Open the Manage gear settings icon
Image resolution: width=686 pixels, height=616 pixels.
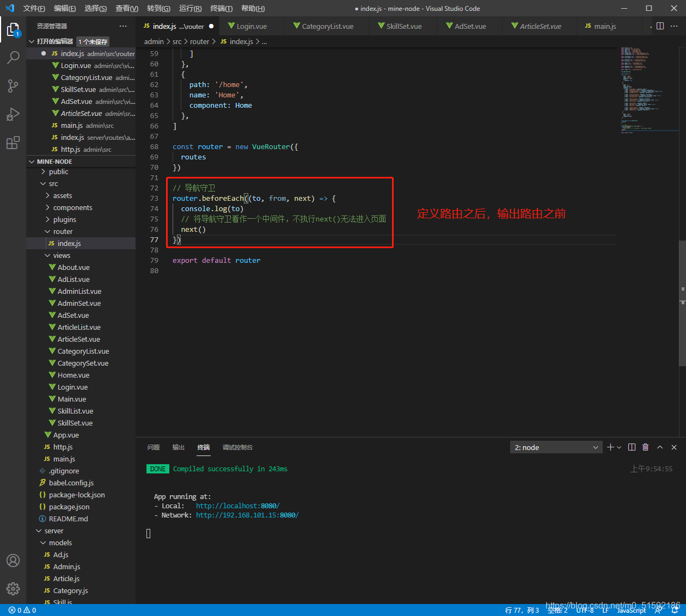pos(13,588)
